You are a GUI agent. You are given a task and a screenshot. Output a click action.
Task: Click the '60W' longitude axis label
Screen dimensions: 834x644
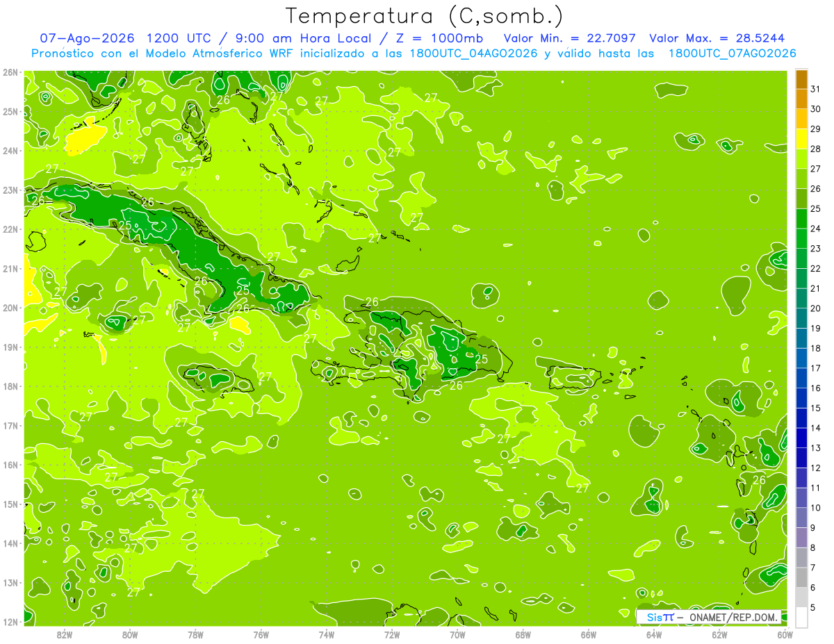[x=785, y=634]
